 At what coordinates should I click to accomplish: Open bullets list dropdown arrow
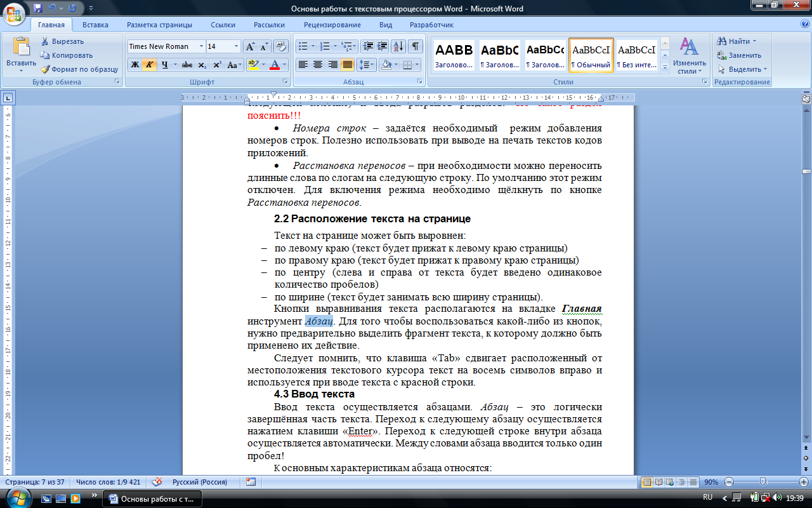point(313,46)
